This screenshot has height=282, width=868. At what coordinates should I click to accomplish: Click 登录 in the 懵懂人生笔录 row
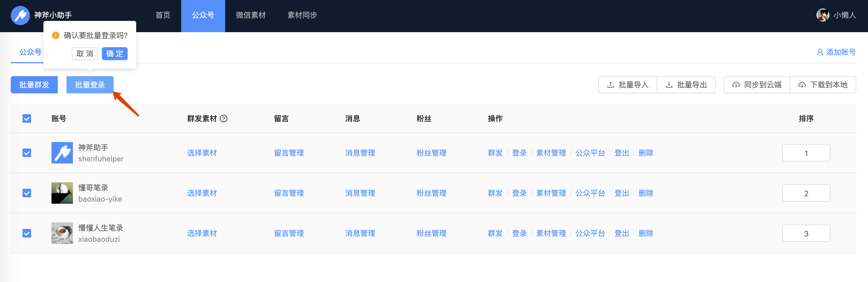519,233
